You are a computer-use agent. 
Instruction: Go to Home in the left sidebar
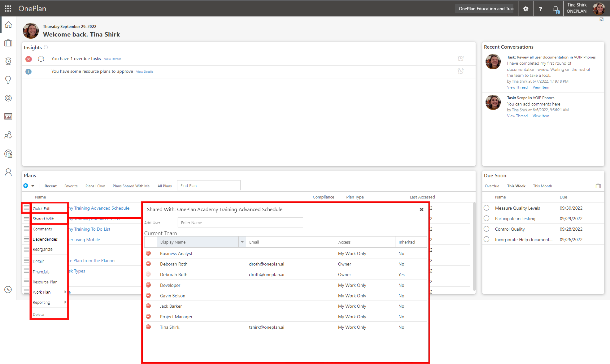tap(8, 25)
